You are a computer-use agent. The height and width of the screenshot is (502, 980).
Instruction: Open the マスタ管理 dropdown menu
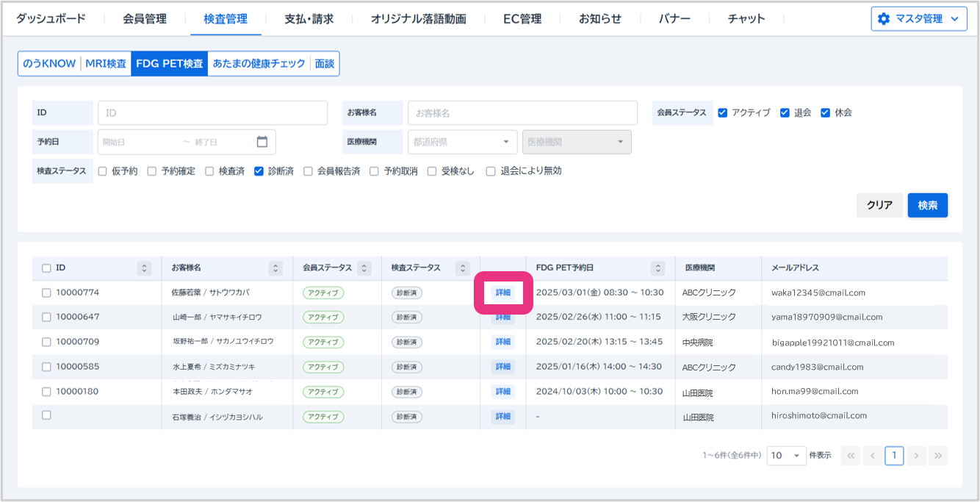pos(918,19)
